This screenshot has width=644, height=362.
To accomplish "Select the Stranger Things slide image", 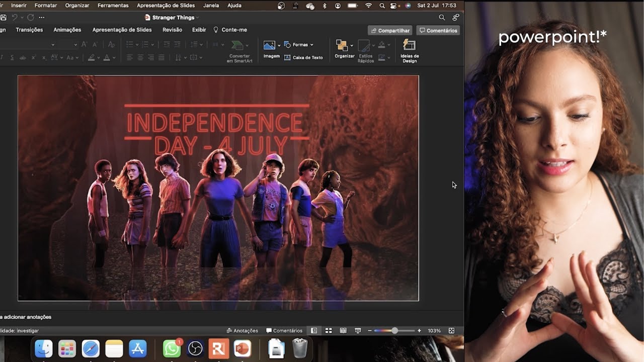I will (x=218, y=188).
